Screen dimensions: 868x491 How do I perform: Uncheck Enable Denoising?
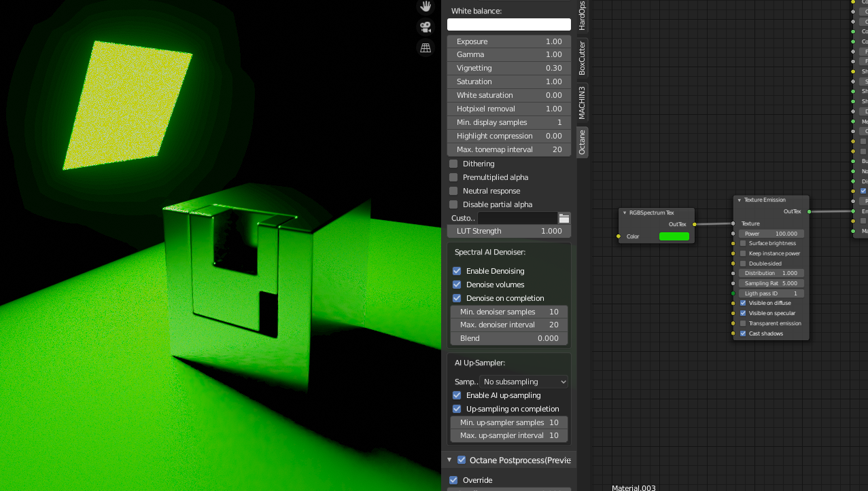click(x=457, y=271)
